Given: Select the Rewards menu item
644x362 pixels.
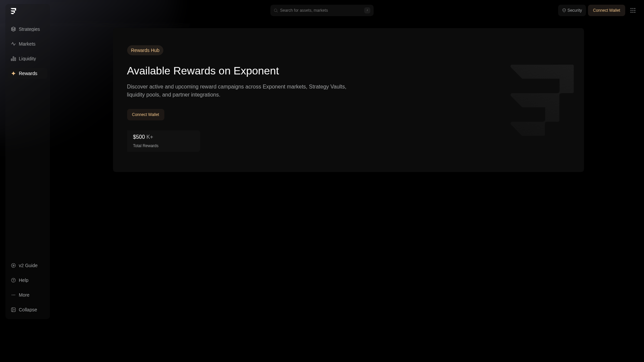Looking at the screenshot, I should pos(28,73).
